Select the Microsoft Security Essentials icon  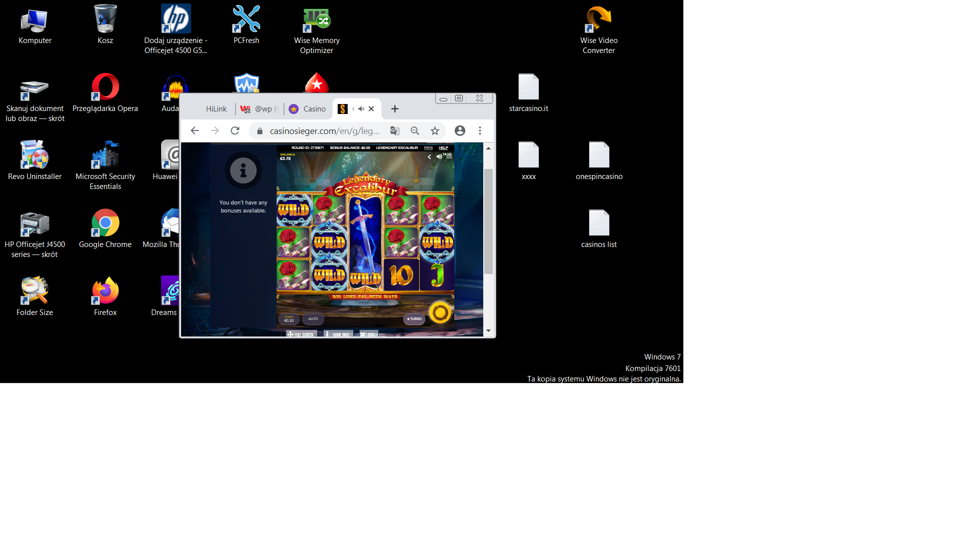coord(105,166)
